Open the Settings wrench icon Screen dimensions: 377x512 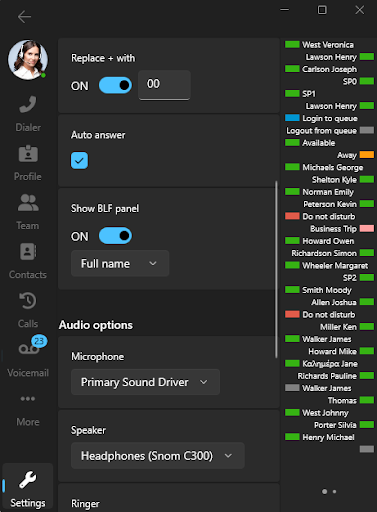click(28, 480)
